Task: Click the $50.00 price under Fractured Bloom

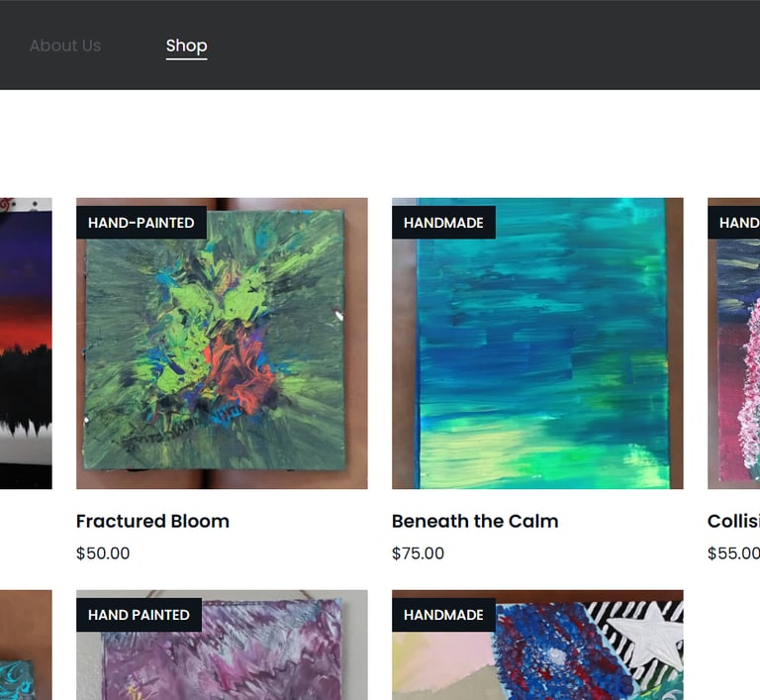Action: click(103, 553)
